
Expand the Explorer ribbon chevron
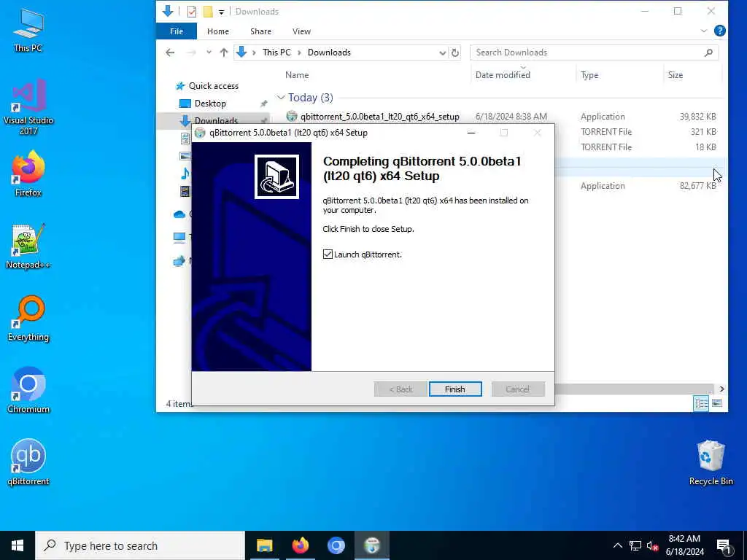click(x=704, y=31)
